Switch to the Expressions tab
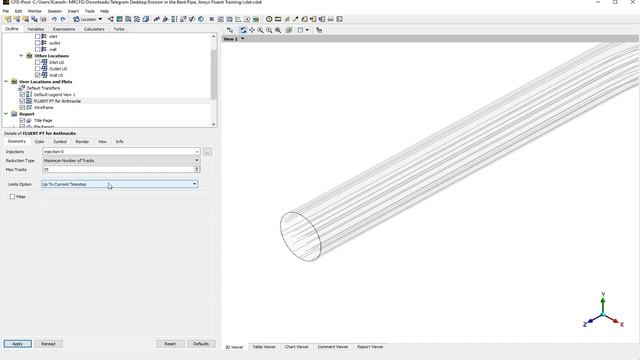640x360 pixels. point(64,29)
